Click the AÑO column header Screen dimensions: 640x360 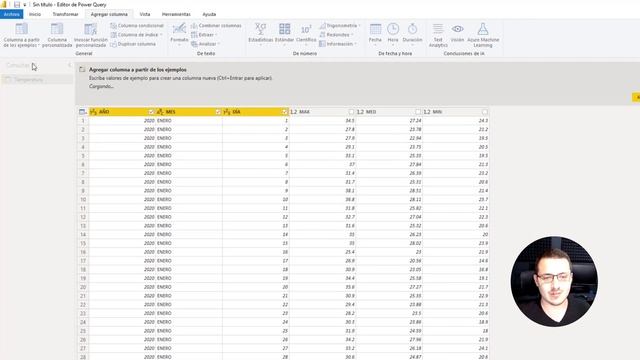pyautogui.click(x=122, y=112)
